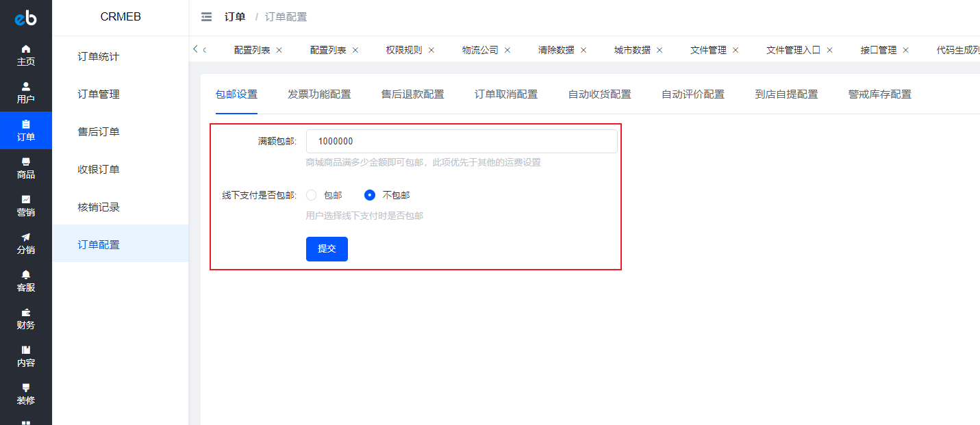
Task: Switch to 售后退款配置 tab
Action: [413, 94]
